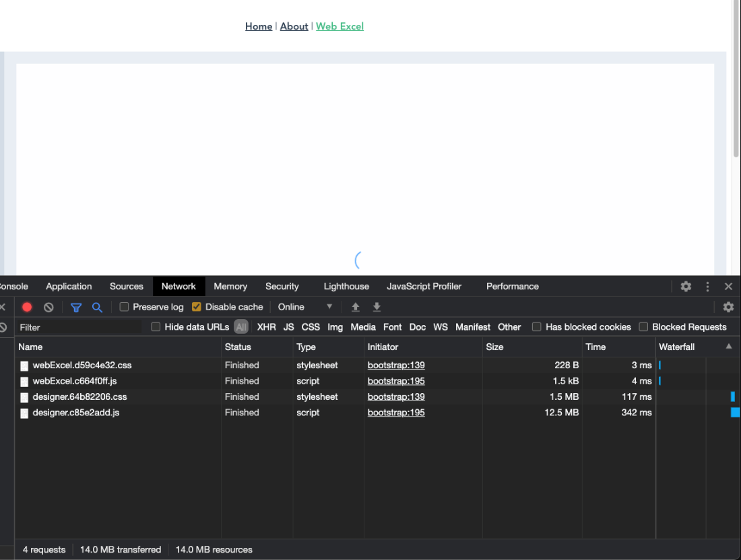Switch to the Sources tab

click(x=127, y=286)
